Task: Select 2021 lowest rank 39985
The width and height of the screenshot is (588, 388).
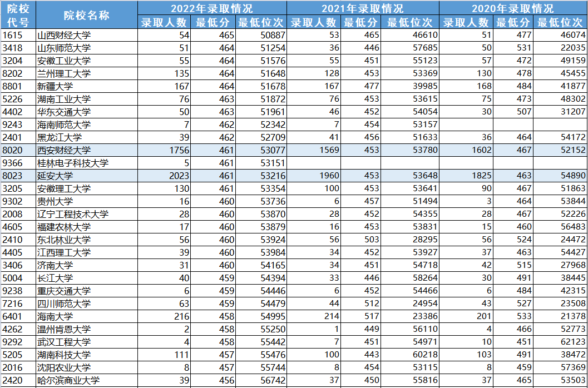Action: pyautogui.click(x=410, y=86)
